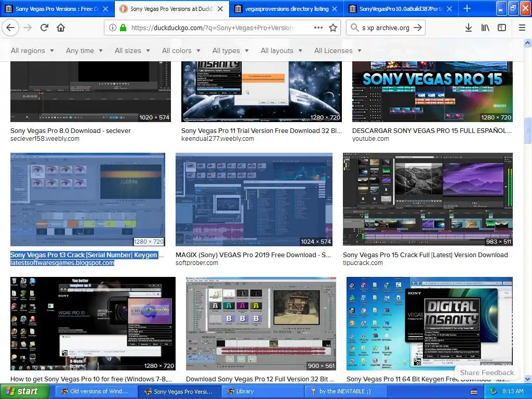This screenshot has width=532, height=399.
Task: Close the vegasproversions directory listing tab
Action: [x=335, y=9]
